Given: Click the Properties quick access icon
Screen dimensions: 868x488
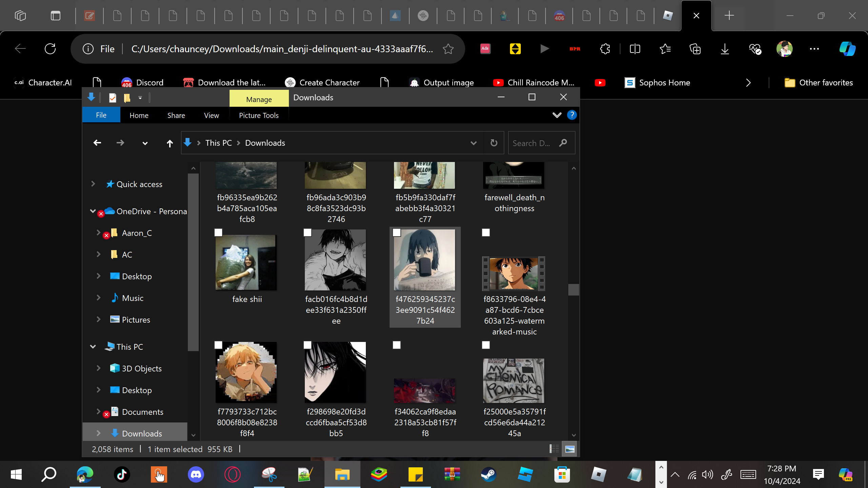Looking at the screenshot, I should [112, 98].
